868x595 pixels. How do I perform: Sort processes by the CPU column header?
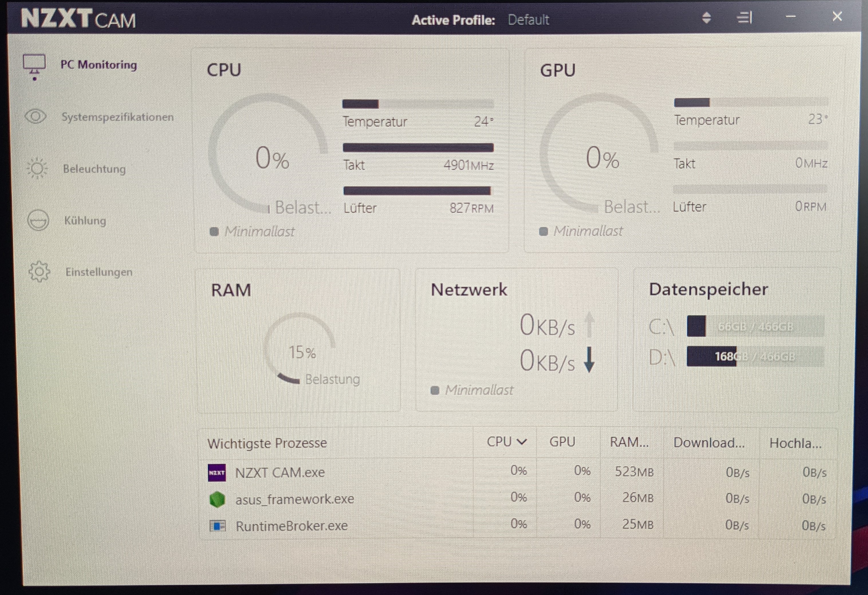click(507, 442)
